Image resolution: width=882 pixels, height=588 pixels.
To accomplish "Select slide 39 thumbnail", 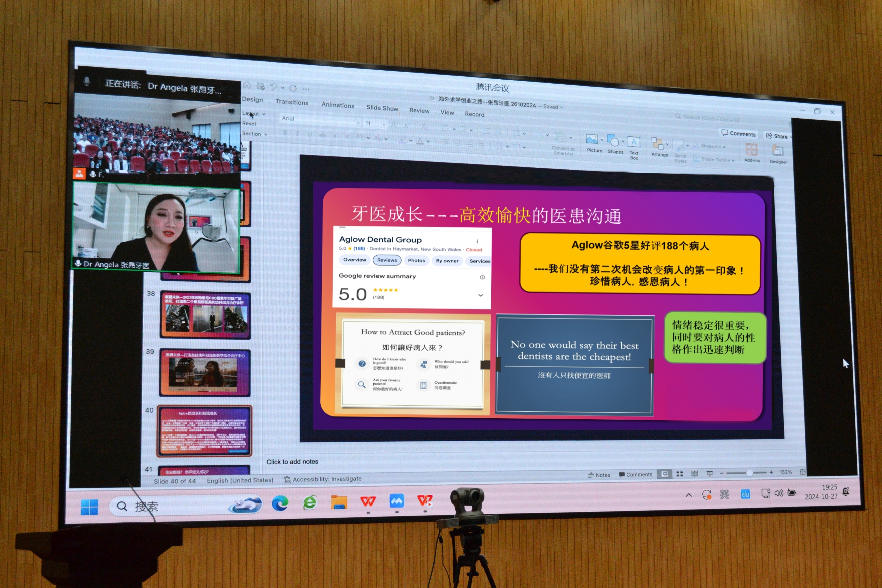I will tap(205, 372).
